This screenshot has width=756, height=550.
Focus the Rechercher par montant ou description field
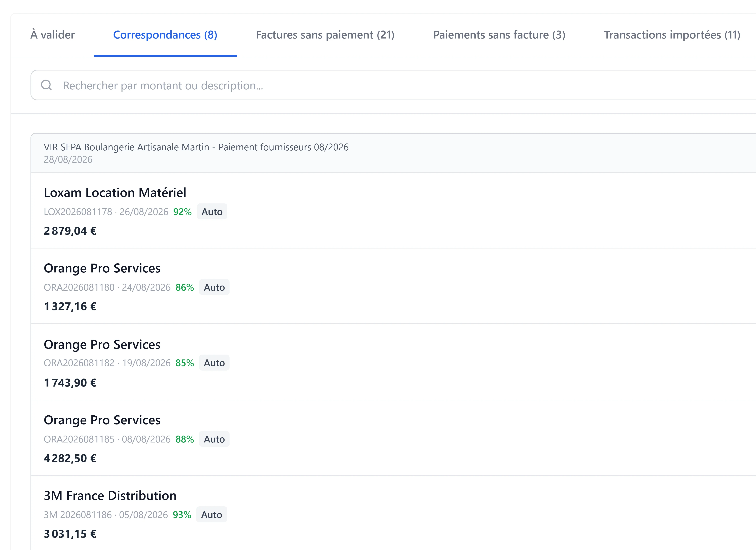393,85
